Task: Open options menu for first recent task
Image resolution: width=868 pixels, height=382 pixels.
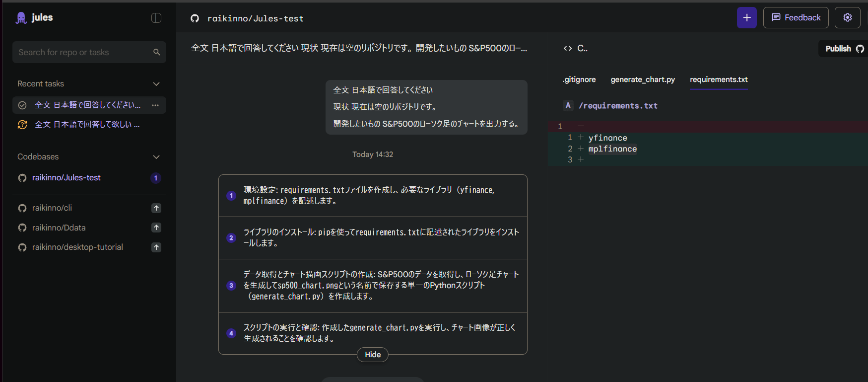Action: pos(155,105)
